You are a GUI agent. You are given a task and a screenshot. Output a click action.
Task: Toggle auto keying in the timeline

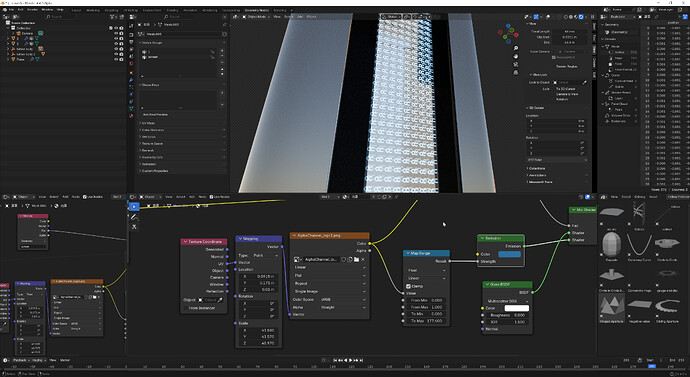pyautogui.click(x=324, y=360)
